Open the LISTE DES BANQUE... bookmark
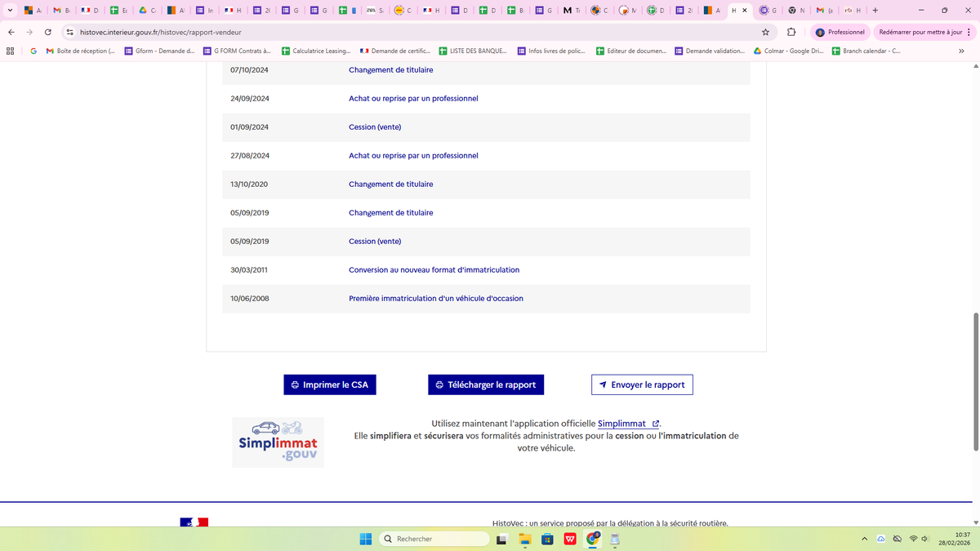Viewport: 980px width, 551px height. click(x=473, y=51)
